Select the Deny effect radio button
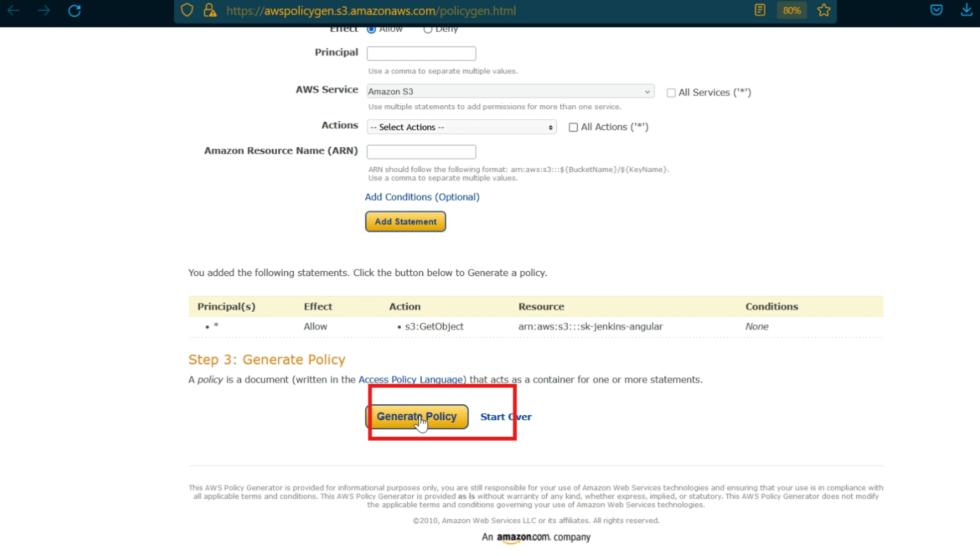 tap(427, 29)
